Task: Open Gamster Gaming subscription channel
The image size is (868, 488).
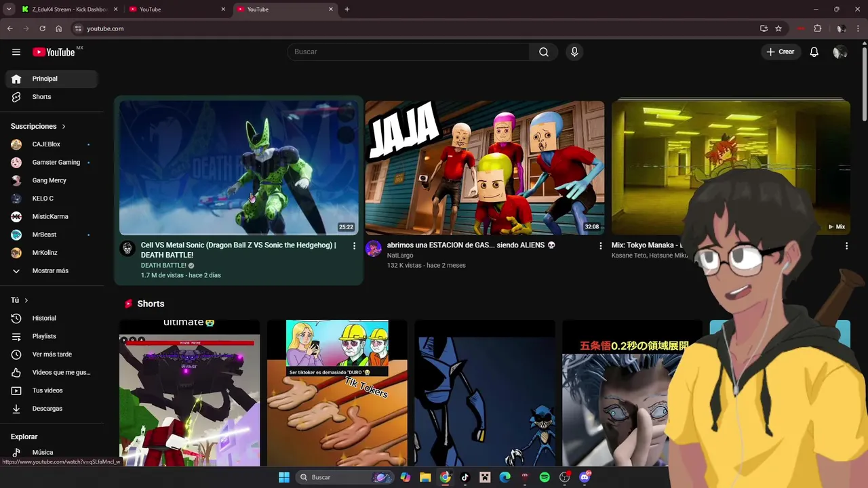Action: pos(52,163)
